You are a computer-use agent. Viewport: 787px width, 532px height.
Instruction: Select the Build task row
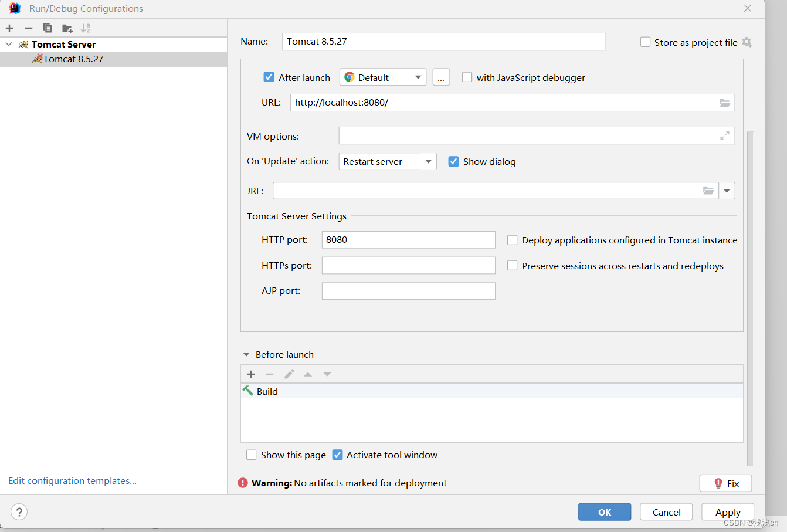492,391
